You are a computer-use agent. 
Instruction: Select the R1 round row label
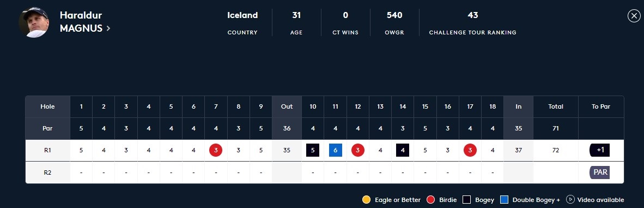point(47,150)
